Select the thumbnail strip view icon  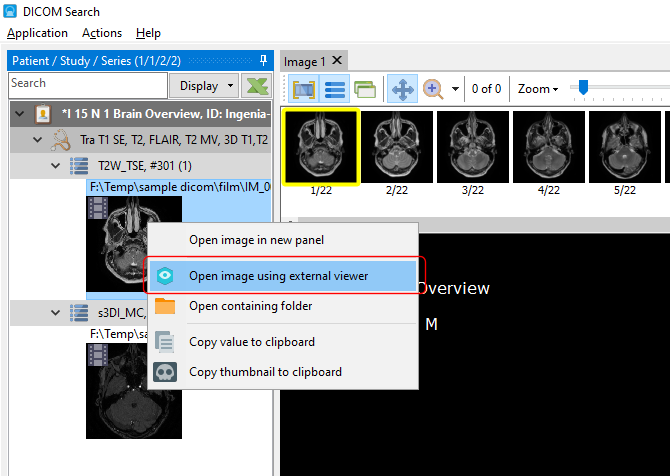point(304,89)
